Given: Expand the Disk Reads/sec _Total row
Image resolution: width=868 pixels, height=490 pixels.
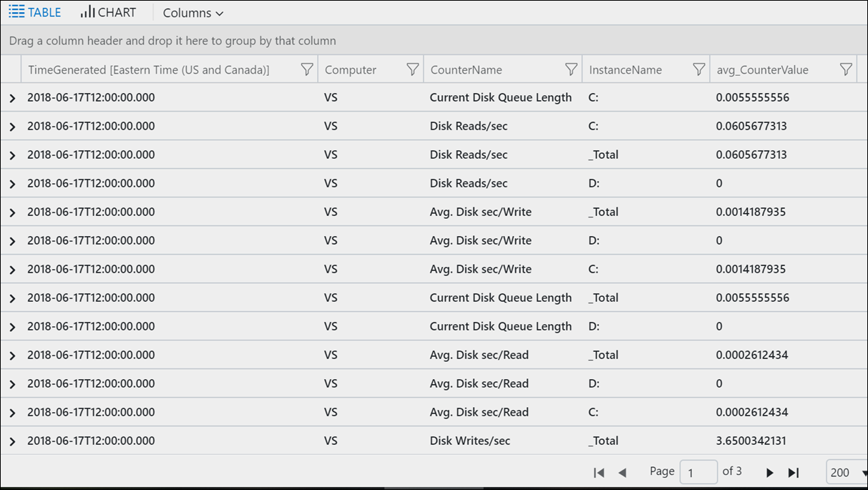Looking at the screenshot, I should coord(12,155).
